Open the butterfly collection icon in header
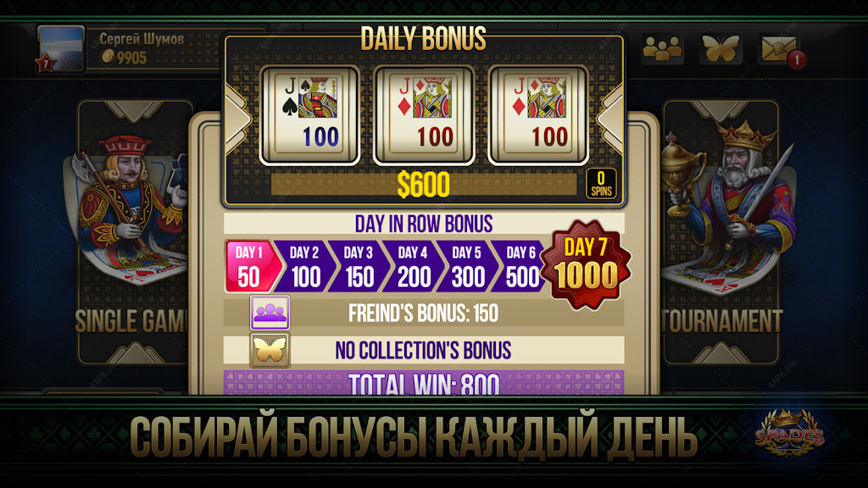Screen dimensions: 868x488 (720, 48)
